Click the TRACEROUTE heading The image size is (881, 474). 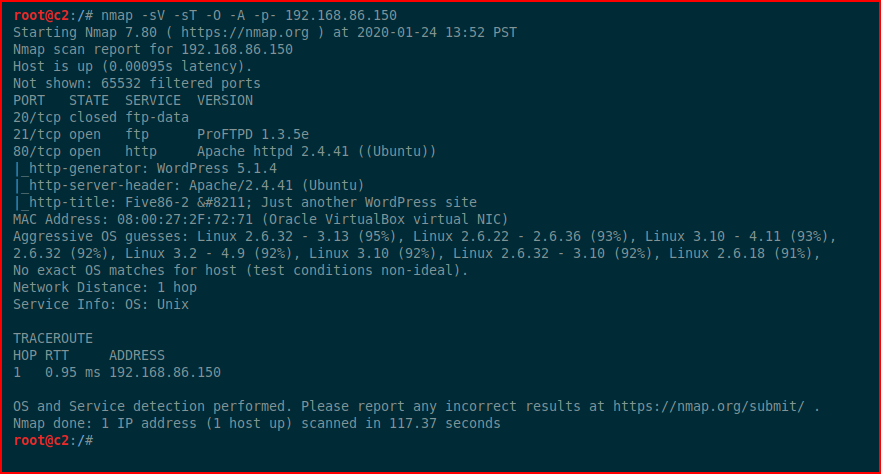point(53,339)
